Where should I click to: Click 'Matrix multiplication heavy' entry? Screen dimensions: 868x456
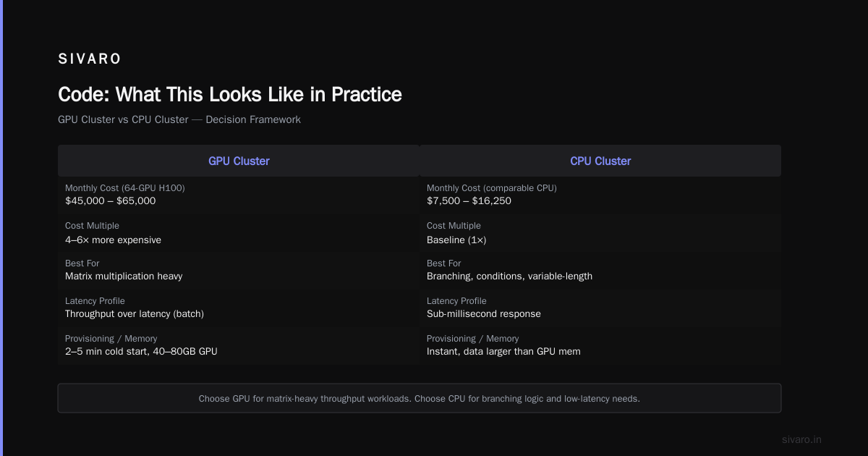tap(124, 276)
